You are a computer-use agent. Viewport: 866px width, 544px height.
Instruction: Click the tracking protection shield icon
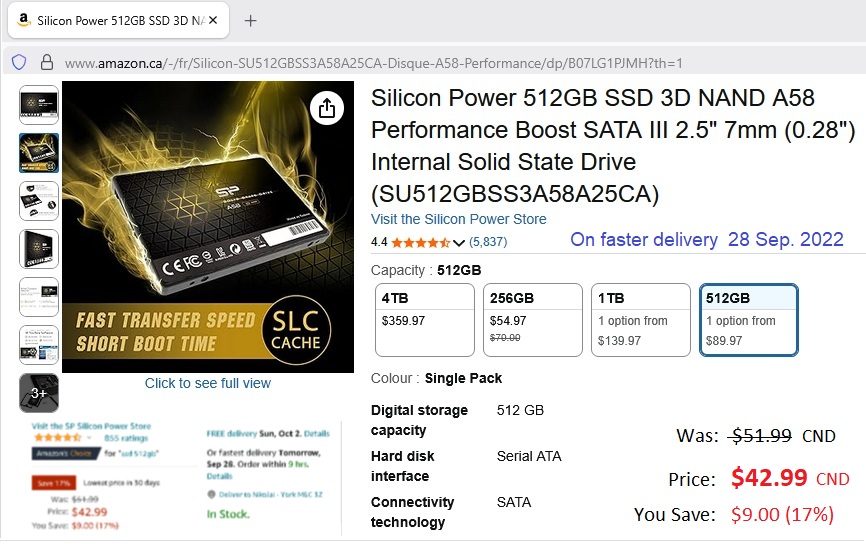click(x=19, y=62)
